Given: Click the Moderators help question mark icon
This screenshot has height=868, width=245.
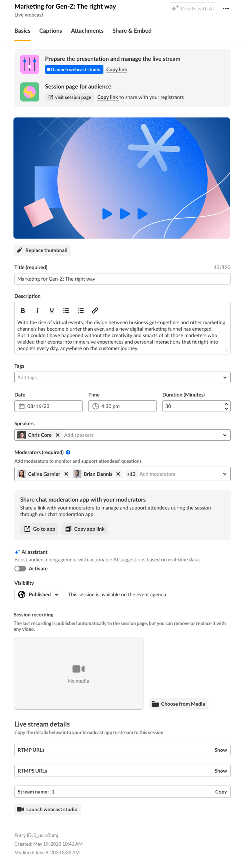Looking at the screenshot, I should pyautogui.click(x=68, y=452).
